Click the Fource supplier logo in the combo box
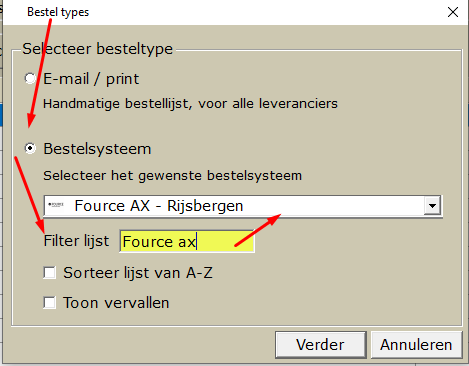Image resolution: width=469 pixels, height=366 pixels. [x=56, y=205]
